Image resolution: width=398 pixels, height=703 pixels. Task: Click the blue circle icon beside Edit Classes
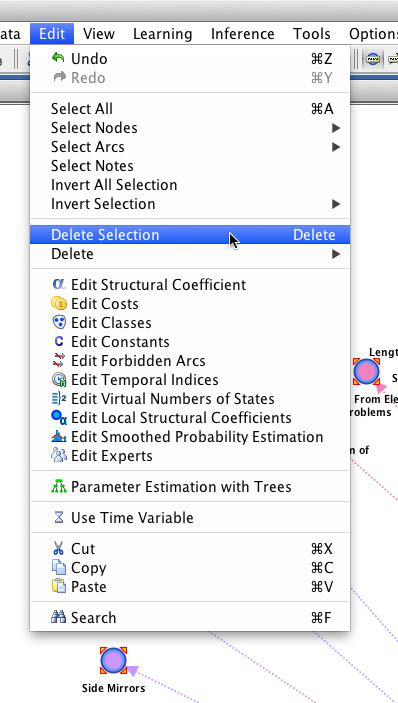(x=59, y=322)
